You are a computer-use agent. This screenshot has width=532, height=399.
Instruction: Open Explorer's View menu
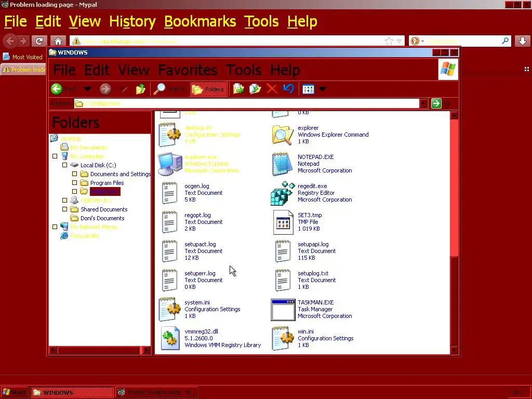134,70
